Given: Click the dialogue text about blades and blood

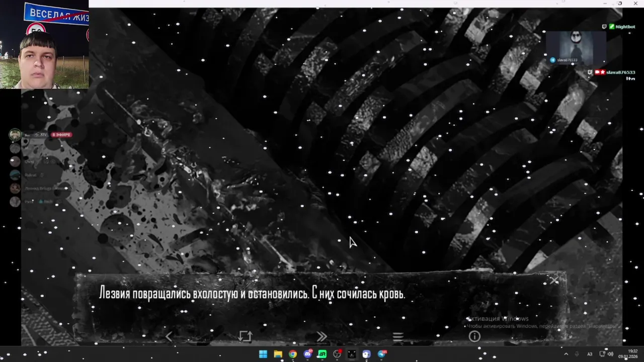Looking at the screenshot, I should 252,294.
